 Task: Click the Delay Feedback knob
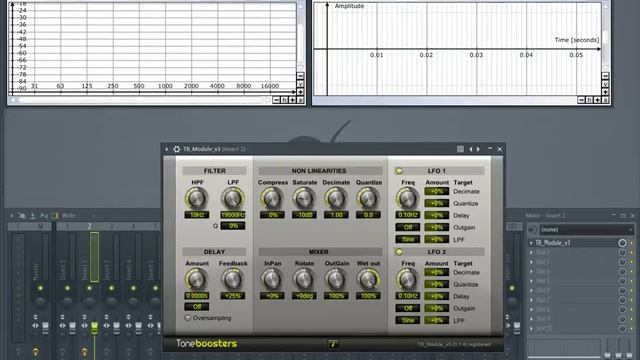coord(233,280)
